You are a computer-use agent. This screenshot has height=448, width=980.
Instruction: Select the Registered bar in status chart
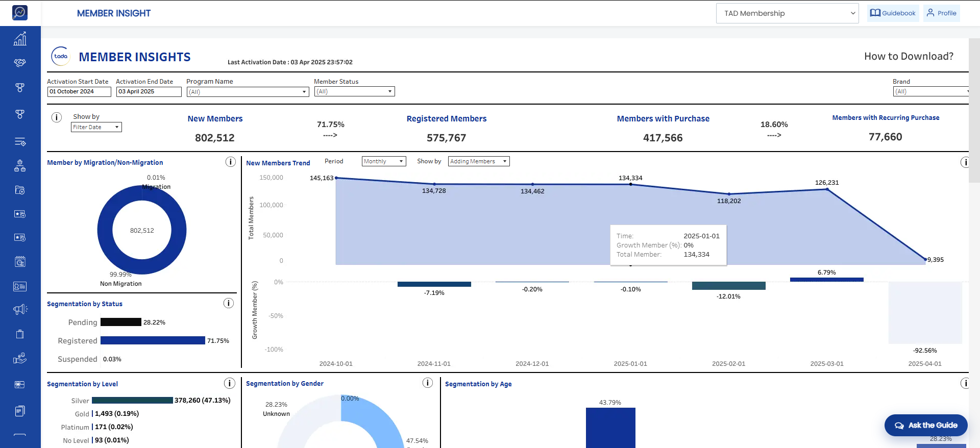(153, 340)
